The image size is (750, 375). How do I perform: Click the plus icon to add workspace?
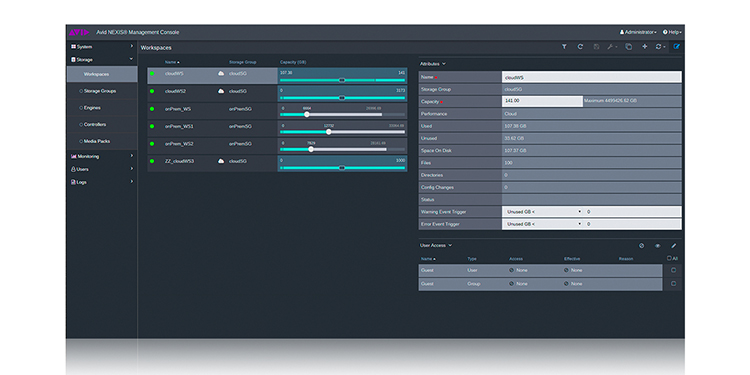644,47
